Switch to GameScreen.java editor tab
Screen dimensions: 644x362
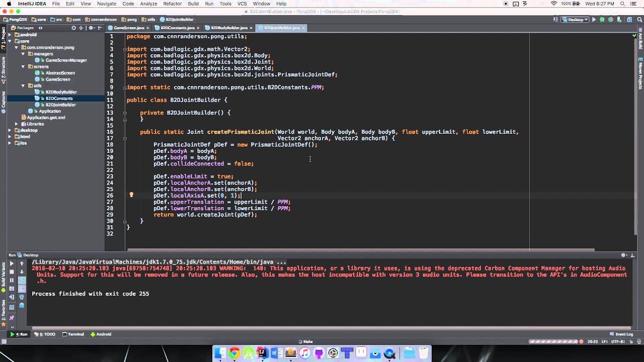(x=129, y=28)
